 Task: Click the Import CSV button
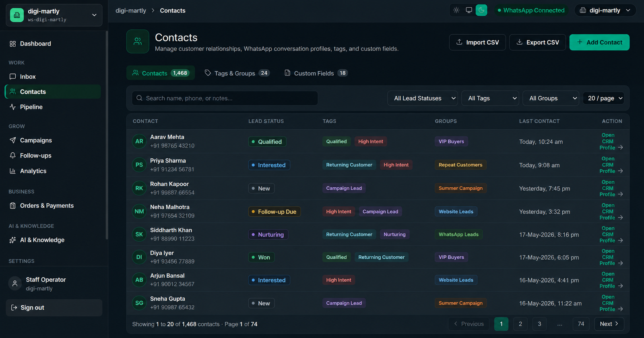tap(477, 42)
